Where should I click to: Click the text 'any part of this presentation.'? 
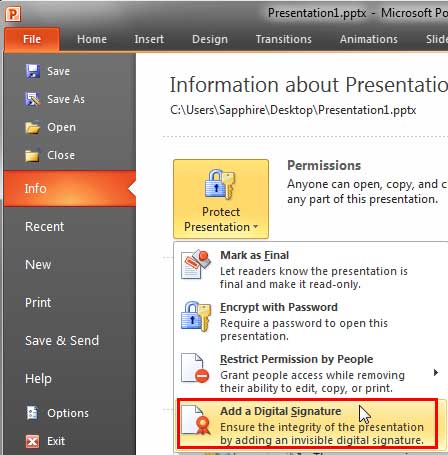point(362,199)
